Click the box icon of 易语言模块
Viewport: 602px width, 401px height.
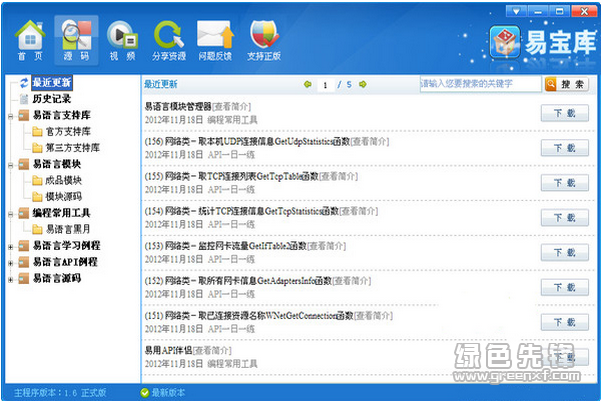[24, 164]
